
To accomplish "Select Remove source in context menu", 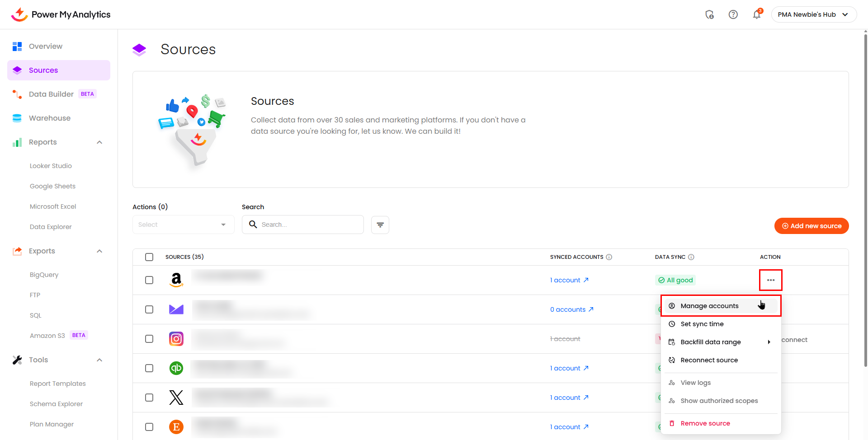I will (x=705, y=423).
